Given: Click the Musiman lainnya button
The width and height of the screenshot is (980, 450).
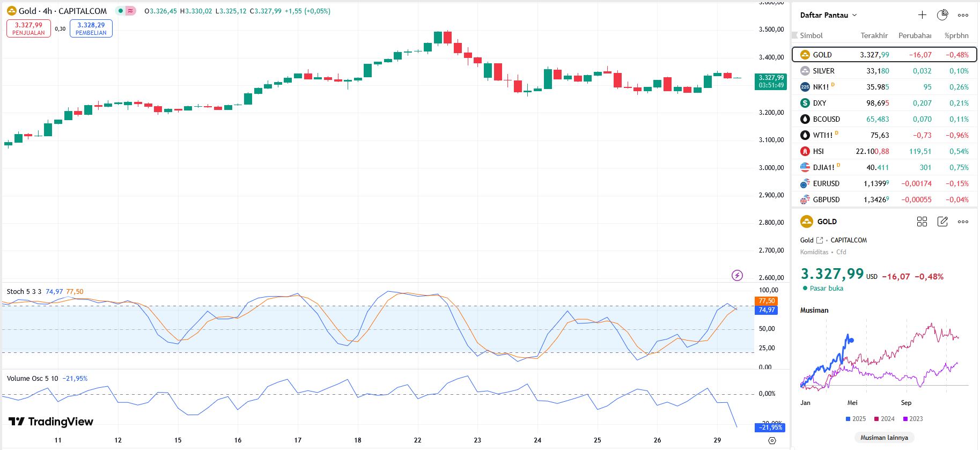Looking at the screenshot, I should (x=884, y=438).
